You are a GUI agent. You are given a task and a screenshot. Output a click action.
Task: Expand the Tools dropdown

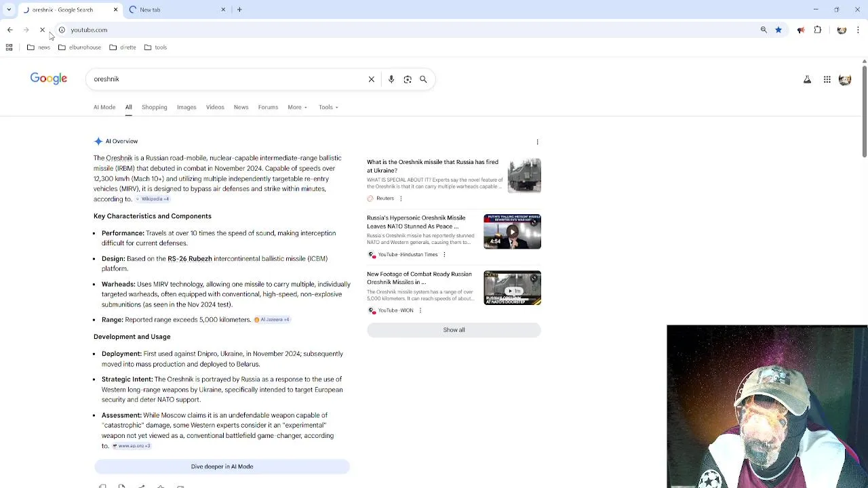329,107
